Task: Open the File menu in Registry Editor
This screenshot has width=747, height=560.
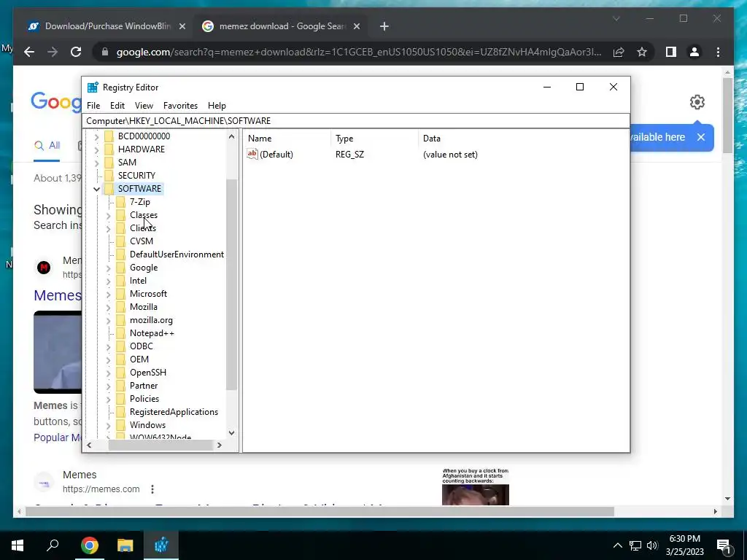Action: tap(93, 106)
